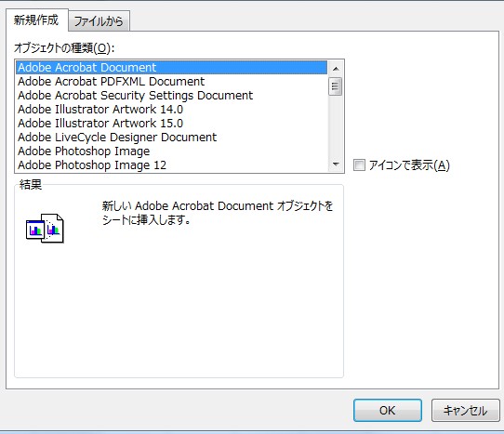Choose Adobe Acrobat Security Settings Document
This screenshot has width=504, height=434.
coord(172,96)
